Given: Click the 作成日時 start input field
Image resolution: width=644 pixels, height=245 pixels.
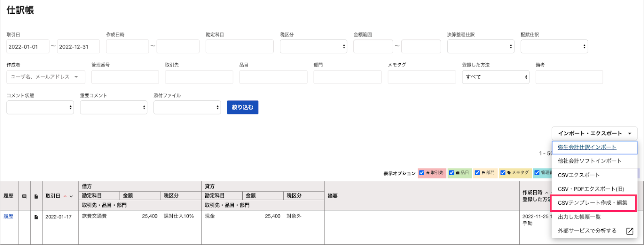Looking at the screenshot, I should (128, 46).
